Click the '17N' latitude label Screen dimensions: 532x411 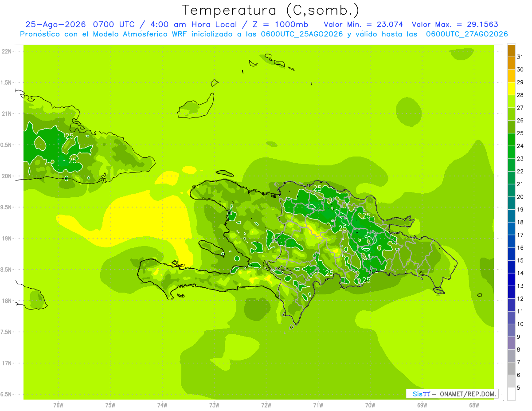coord(7,363)
